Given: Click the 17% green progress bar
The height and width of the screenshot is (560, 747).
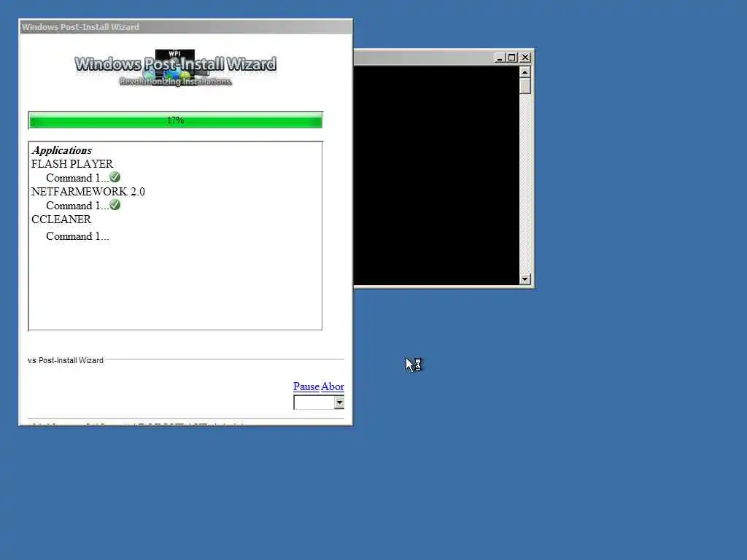Looking at the screenshot, I should pos(175,120).
